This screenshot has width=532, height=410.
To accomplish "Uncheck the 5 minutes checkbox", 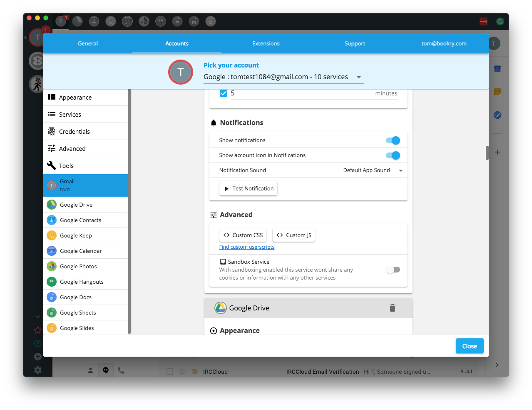I will [224, 93].
